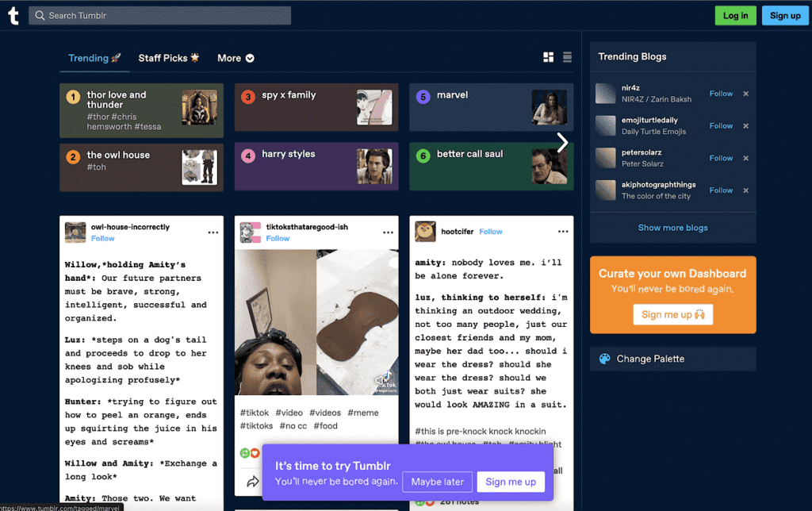Click the Tumblr logo icon
Viewport: 812px width, 511px height.
13,16
